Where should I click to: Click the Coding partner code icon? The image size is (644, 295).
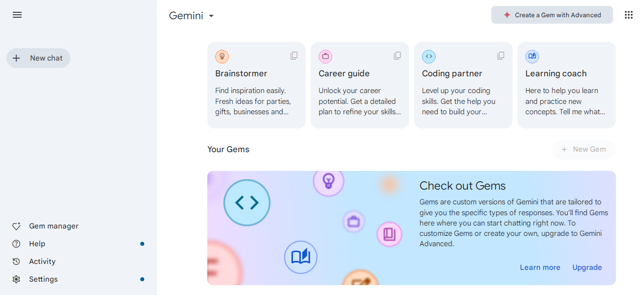[429, 57]
